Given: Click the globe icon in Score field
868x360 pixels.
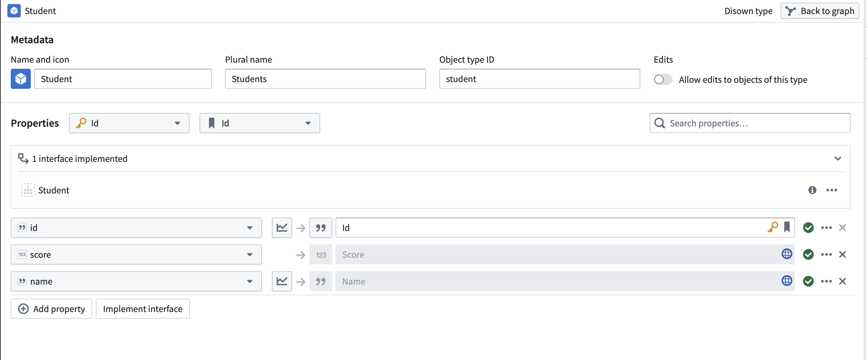Looking at the screenshot, I should (x=786, y=254).
